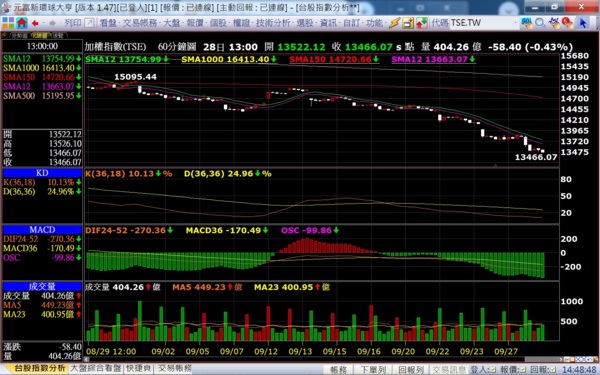Select the blue cursor pointer icon
The image size is (600, 375).
tap(582, 23)
